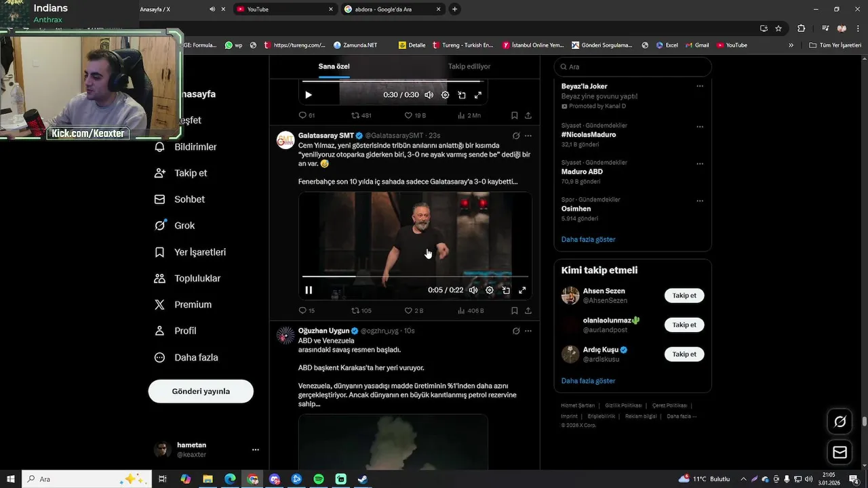Open settings gear on Cem Yılmaz video
Screen dimensions: 868x488
pos(490,290)
